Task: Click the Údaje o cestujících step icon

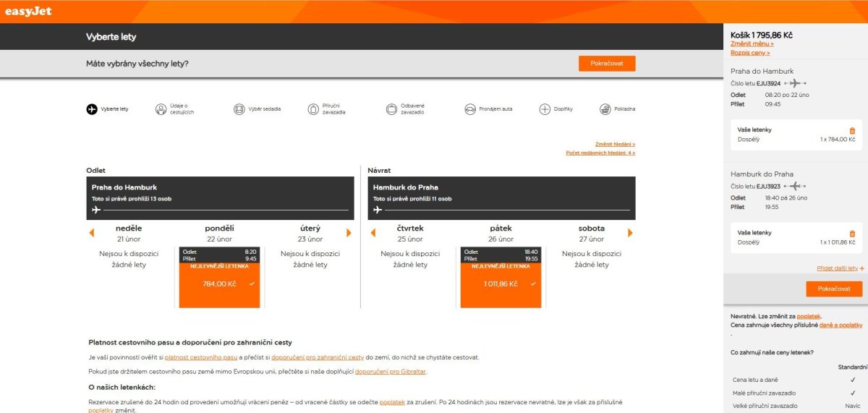Action: [x=161, y=109]
